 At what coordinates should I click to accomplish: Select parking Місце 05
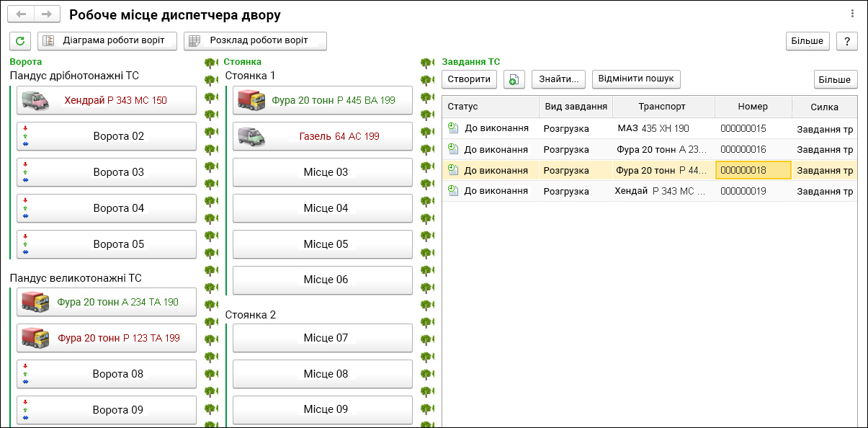click(x=323, y=244)
